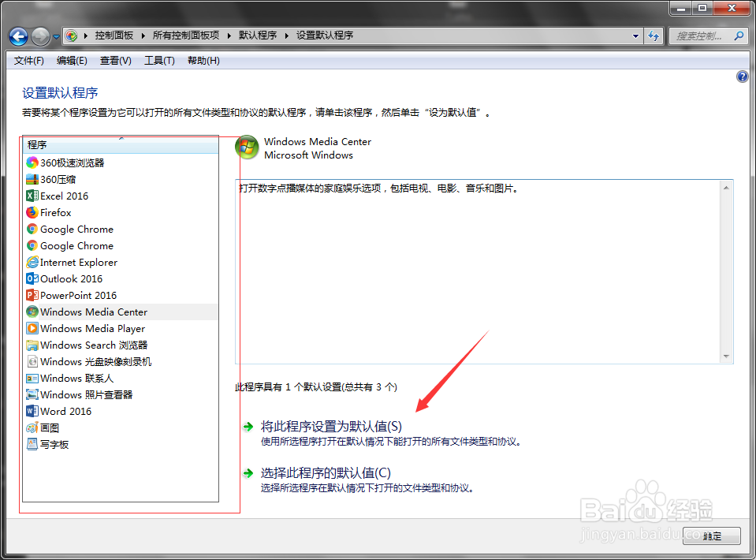Click the Forward navigation arrow
The width and height of the screenshot is (756, 560).
point(40,36)
